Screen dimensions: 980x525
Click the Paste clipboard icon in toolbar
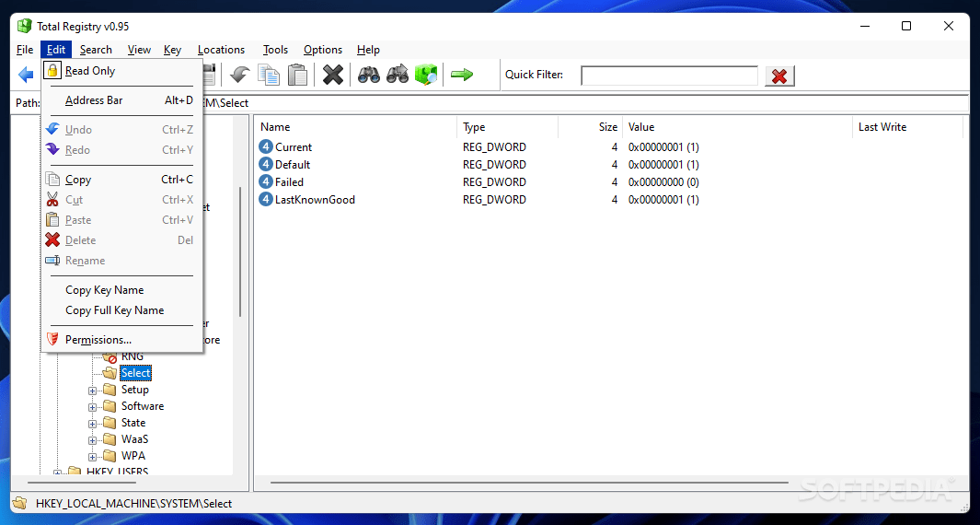point(298,76)
